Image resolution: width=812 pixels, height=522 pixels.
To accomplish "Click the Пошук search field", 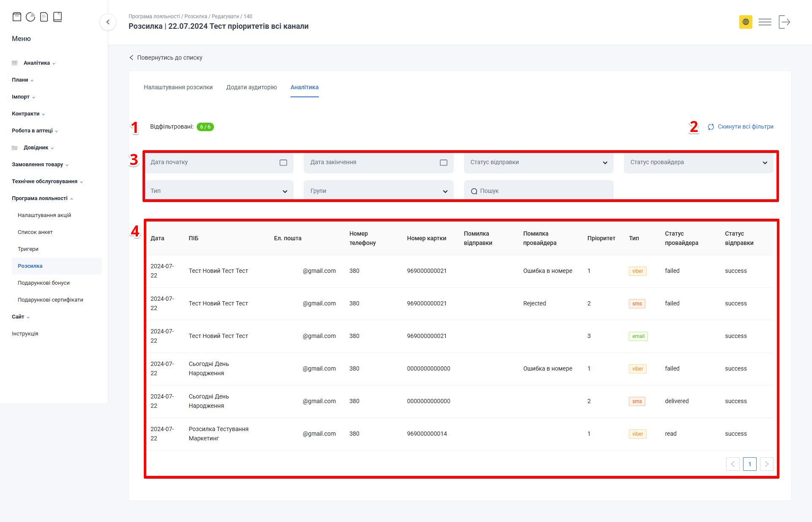I will pyautogui.click(x=538, y=191).
